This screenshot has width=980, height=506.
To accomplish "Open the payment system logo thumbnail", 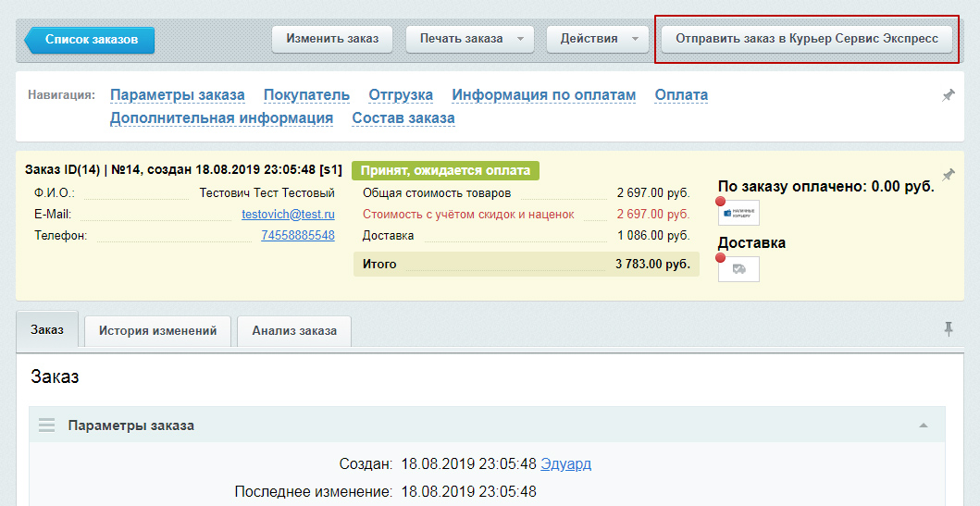I will tap(738, 213).
